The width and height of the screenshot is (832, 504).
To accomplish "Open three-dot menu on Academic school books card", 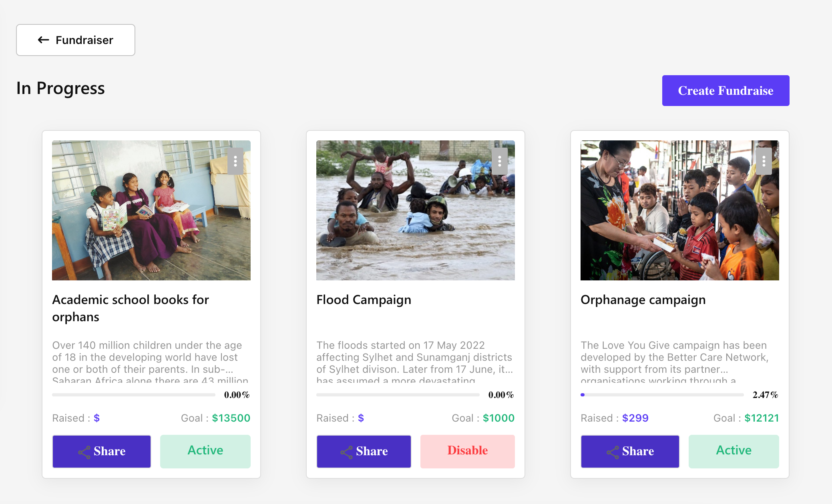I will pos(235,161).
